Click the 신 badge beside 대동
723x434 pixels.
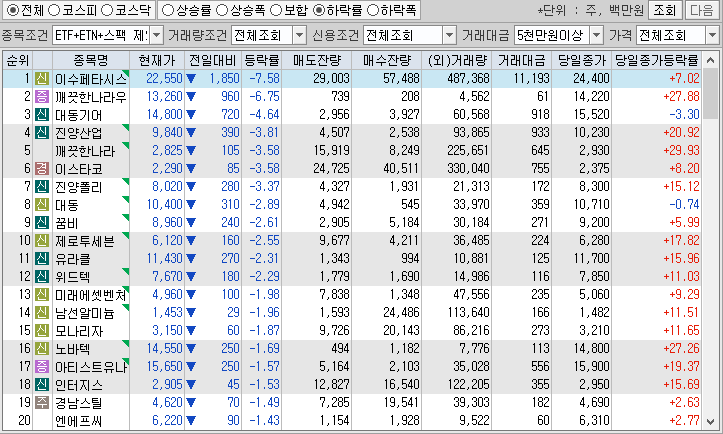42,204
